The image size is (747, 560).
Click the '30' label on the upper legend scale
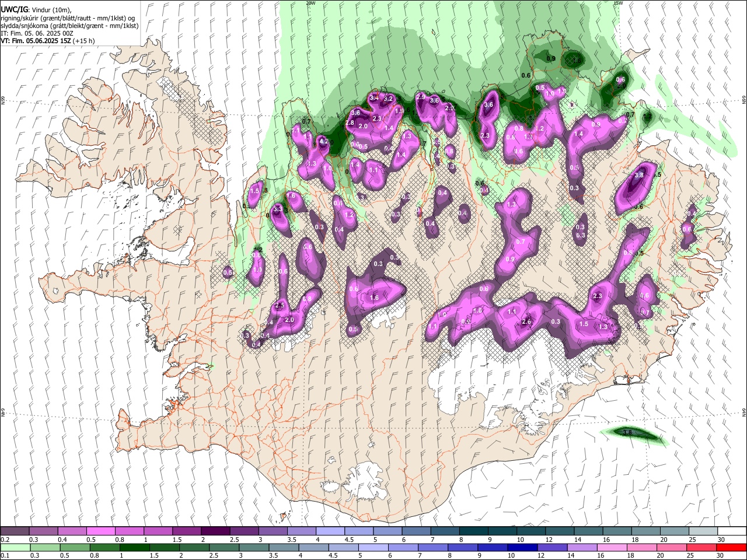(721, 540)
